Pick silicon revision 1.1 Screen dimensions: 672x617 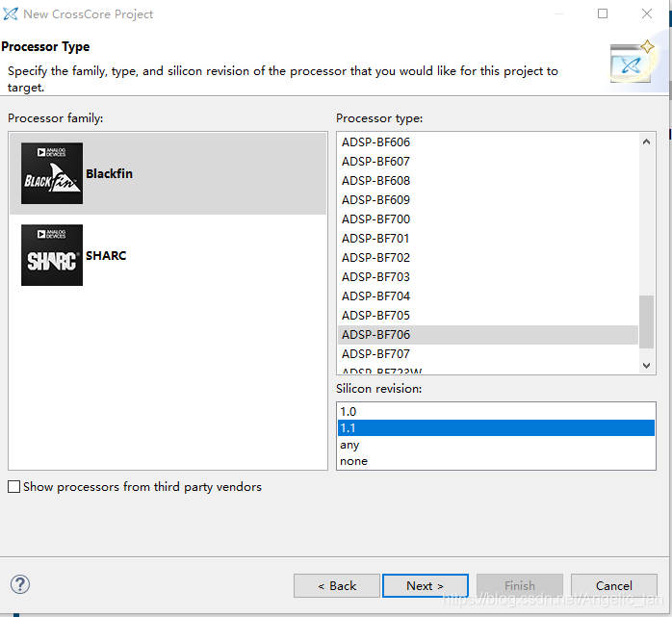click(496, 428)
